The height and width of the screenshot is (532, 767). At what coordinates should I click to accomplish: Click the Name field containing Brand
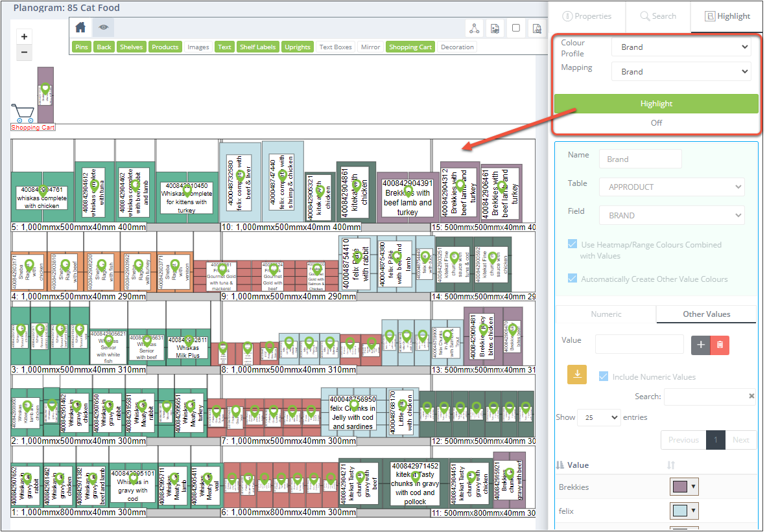(x=641, y=159)
